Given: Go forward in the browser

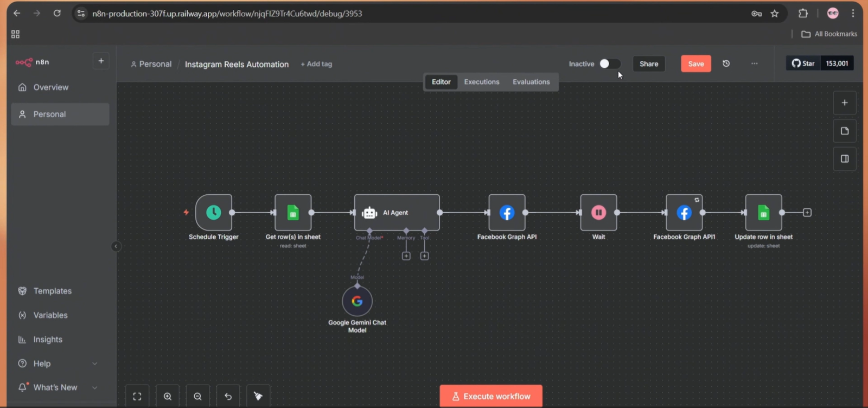Looking at the screenshot, I should 36,13.
